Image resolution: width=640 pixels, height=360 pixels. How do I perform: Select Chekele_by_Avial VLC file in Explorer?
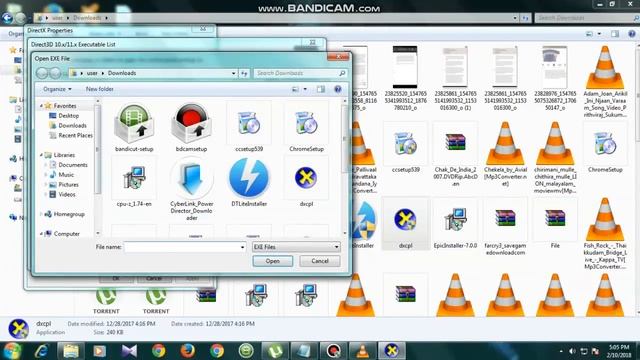click(x=505, y=155)
